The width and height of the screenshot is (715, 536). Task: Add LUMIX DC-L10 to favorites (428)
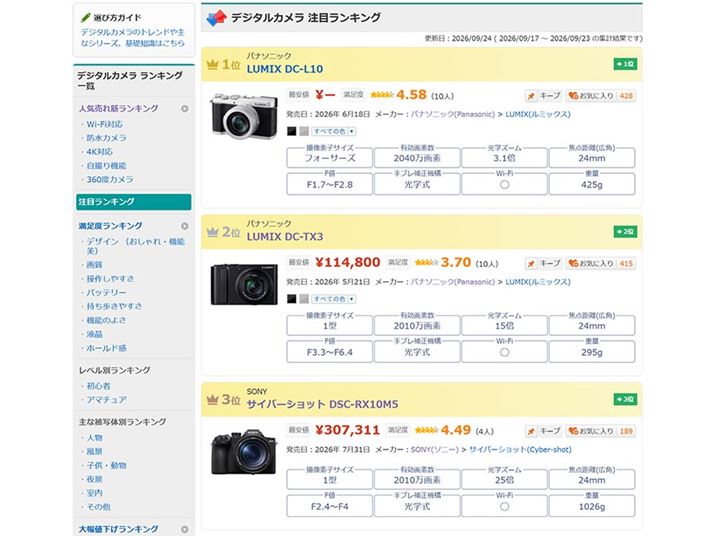(x=601, y=96)
